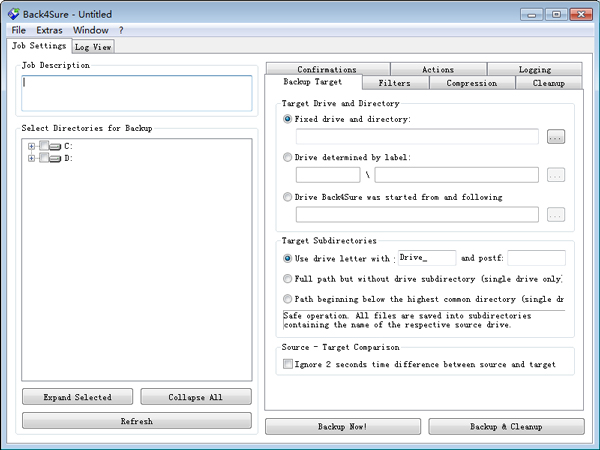The width and height of the screenshot is (600, 450).
Task: Open the File menu
Action: (x=18, y=30)
